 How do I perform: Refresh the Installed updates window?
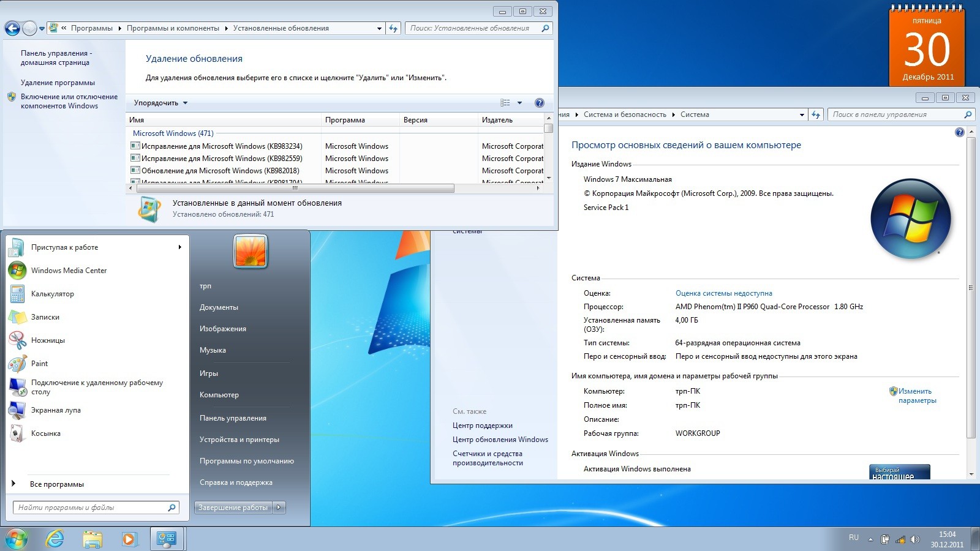pyautogui.click(x=393, y=28)
